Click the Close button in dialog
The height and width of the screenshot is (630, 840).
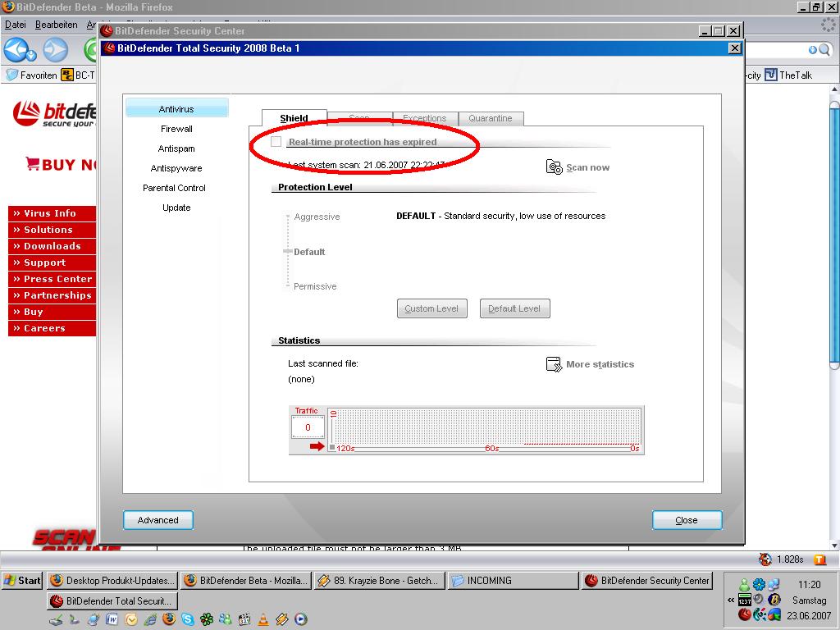tap(687, 520)
